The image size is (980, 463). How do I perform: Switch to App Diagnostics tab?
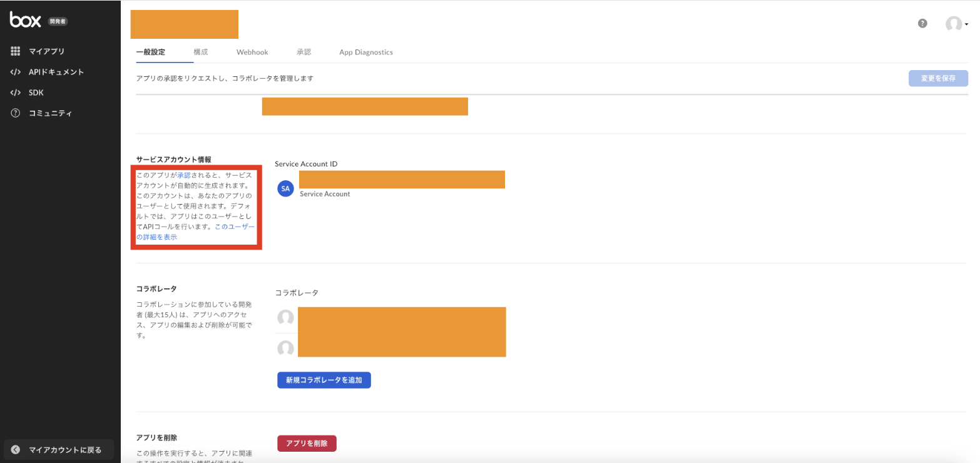tap(365, 52)
